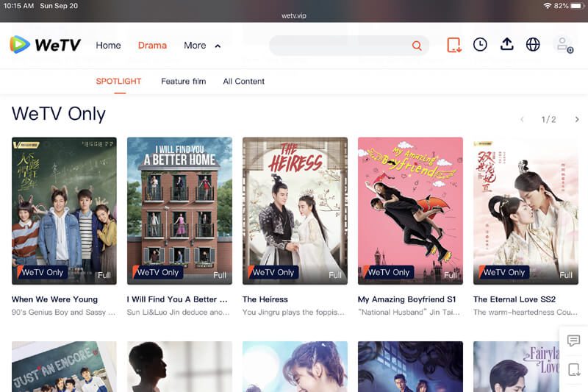This screenshot has width=588, height=392.
Task: Select the All Content tab
Action: 243,82
